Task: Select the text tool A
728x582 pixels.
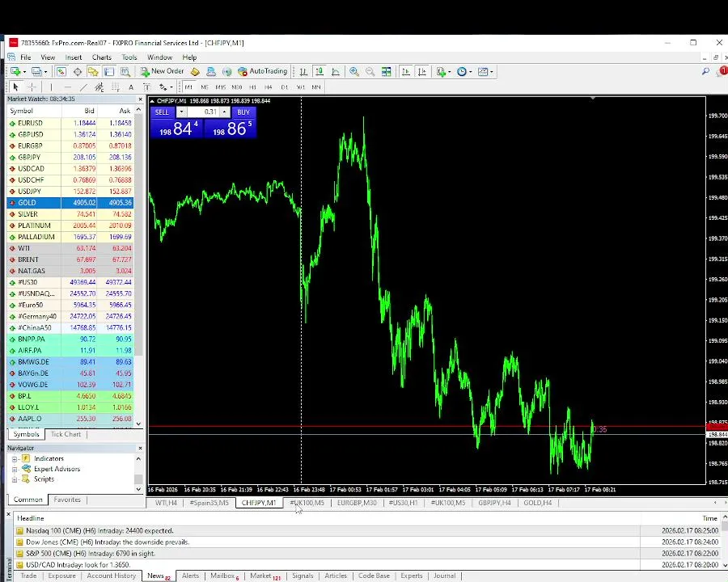Action: click(x=131, y=87)
